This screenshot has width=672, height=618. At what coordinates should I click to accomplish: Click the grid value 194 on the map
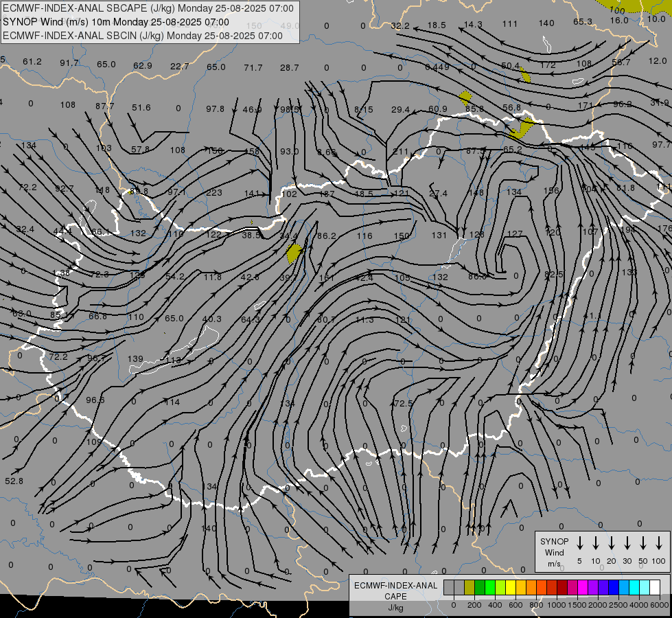(628, 230)
